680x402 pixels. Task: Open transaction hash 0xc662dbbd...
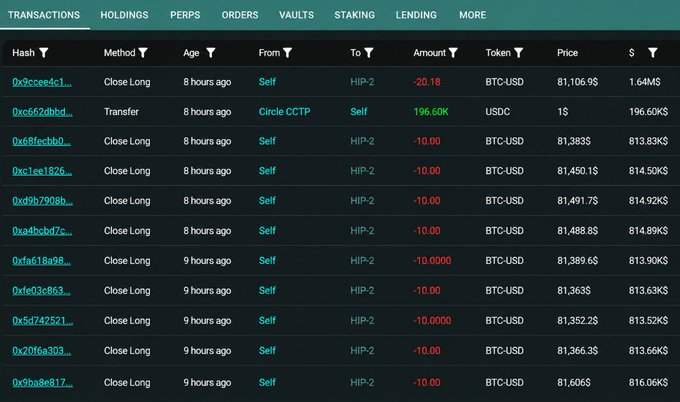(x=42, y=112)
